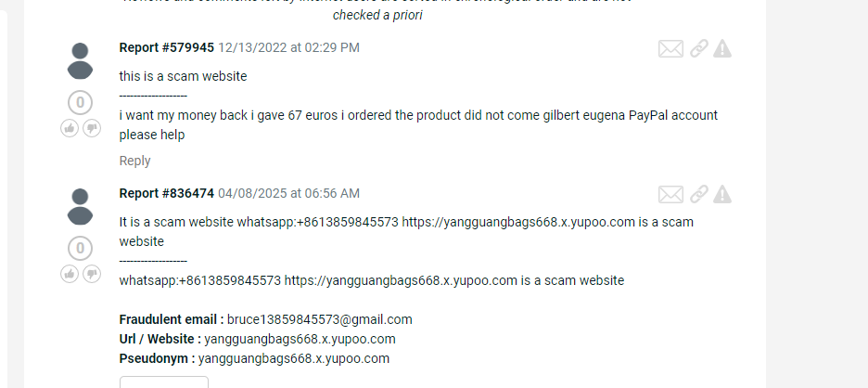Click Url / Website yangguangbags668.x.yupoo.com value

click(x=300, y=339)
